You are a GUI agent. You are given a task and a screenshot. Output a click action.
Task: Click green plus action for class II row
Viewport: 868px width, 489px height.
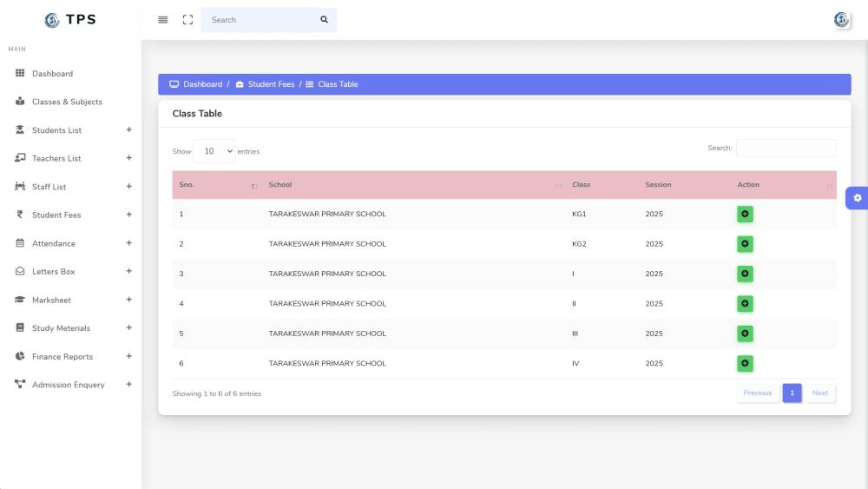click(x=745, y=303)
